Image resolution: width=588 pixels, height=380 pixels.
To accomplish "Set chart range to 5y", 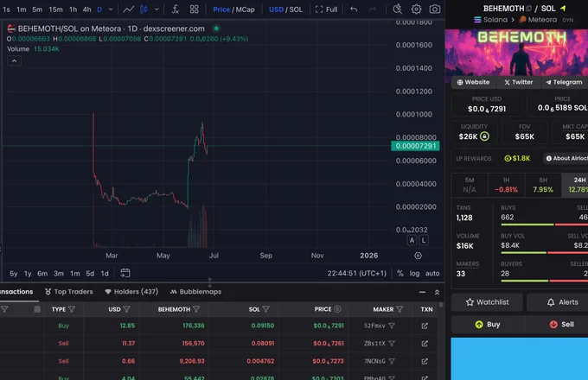I will click(14, 274).
